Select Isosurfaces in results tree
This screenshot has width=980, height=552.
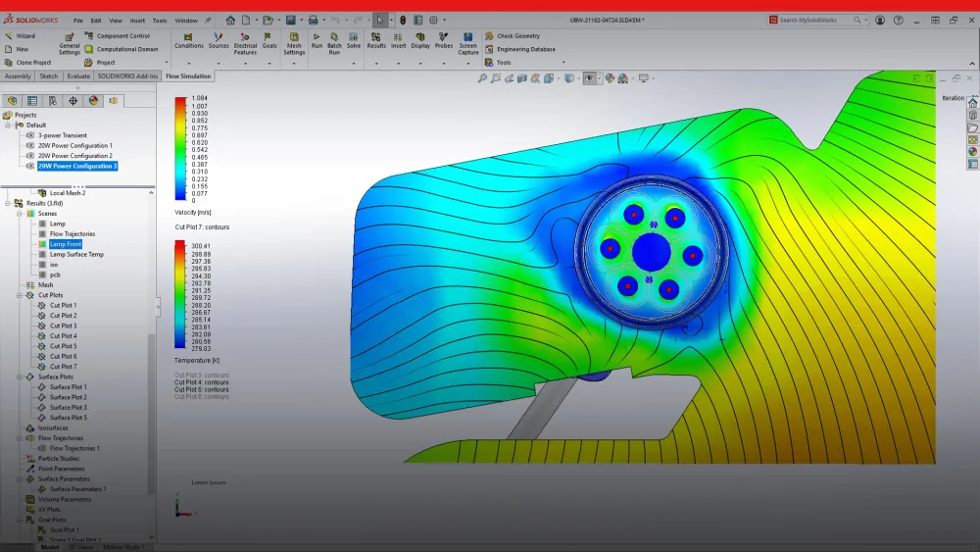tap(53, 428)
